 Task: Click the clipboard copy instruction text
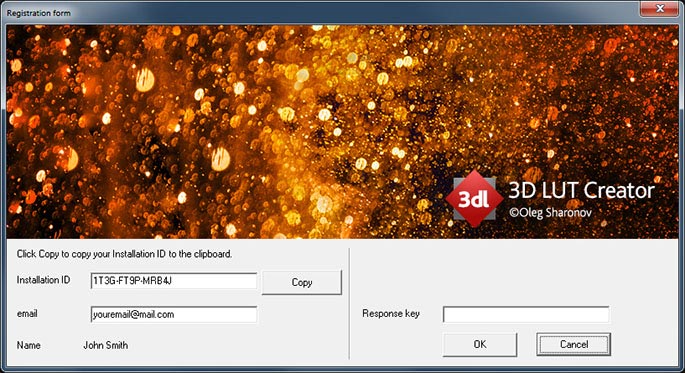click(125, 254)
